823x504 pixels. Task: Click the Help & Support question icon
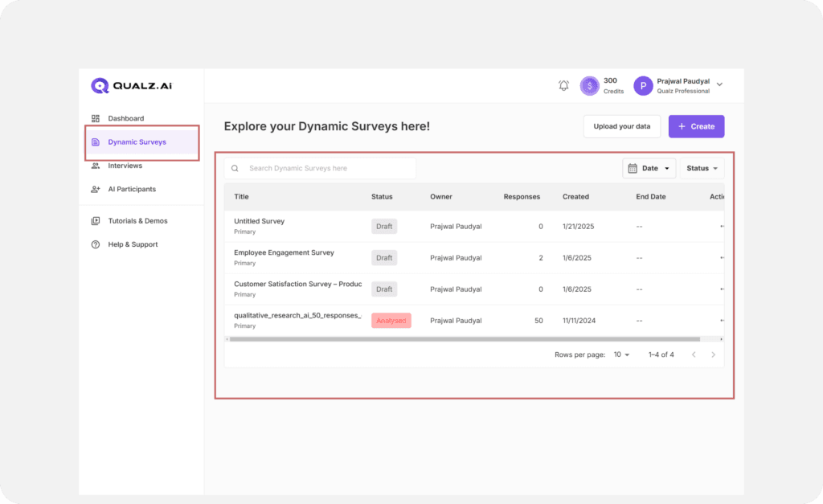point(96,244)
